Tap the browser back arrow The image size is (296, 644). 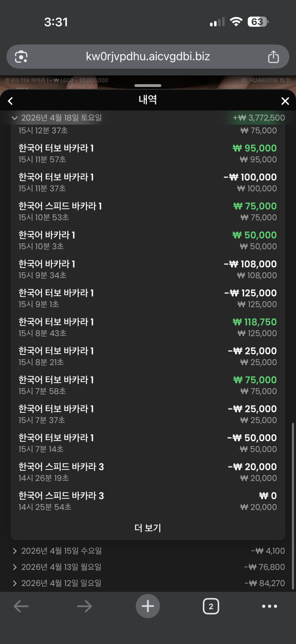click(21, 606)
